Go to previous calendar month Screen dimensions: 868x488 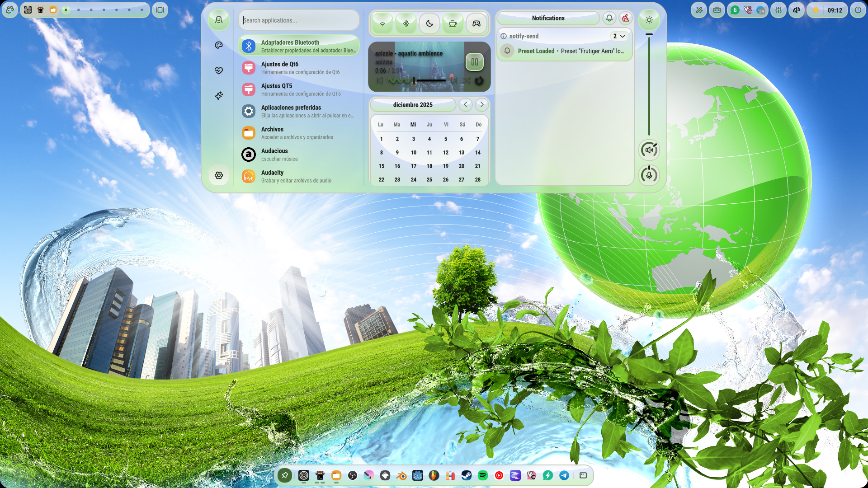coord(466,104)
